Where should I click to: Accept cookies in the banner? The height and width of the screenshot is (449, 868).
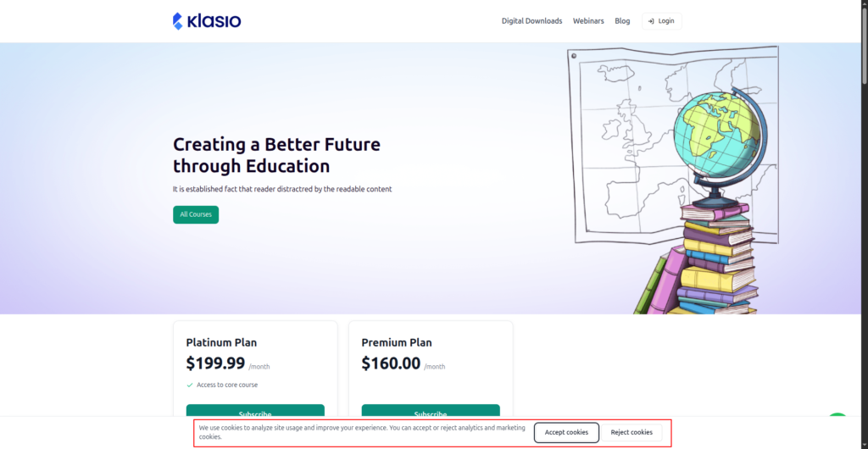566,432
